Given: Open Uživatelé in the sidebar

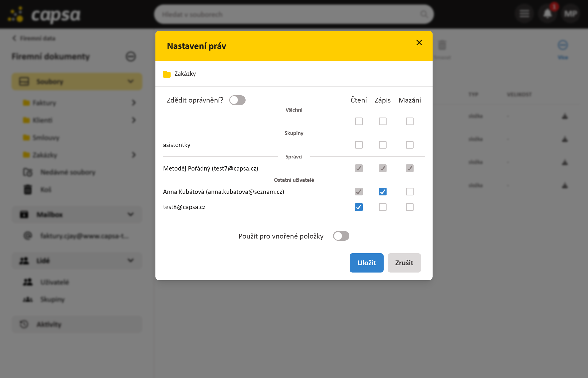Looking at the screenshot, I should point(55,282).
